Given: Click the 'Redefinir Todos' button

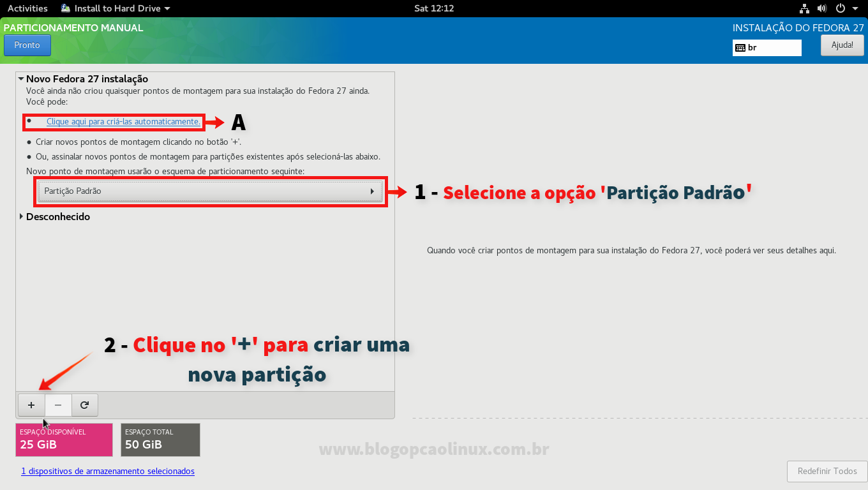Looking at the screenshot, I should pyautogui.click(x=827, y=471).
